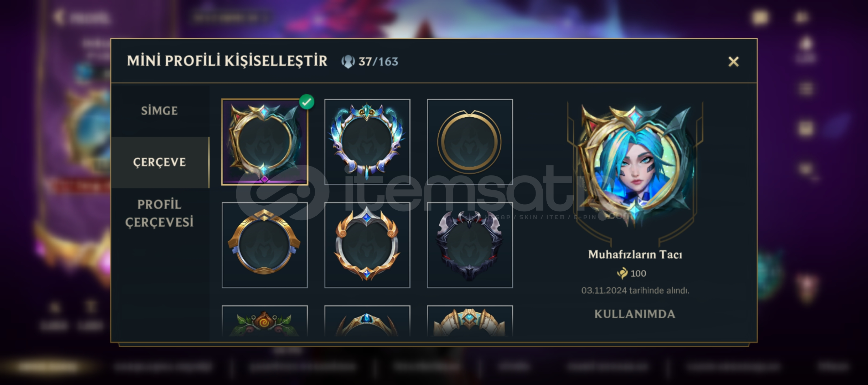Choose the silver frame with orange horns
This screenshot has width=868, height=385.
367,245
